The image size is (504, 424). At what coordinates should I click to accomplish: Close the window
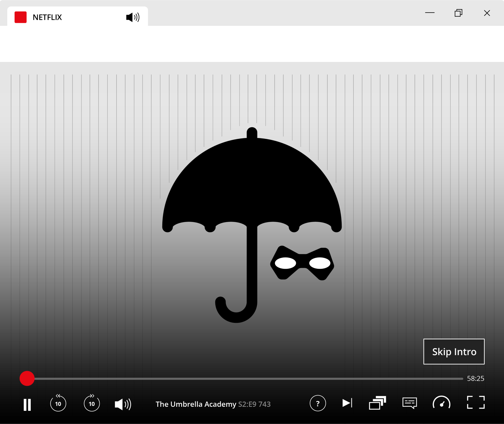pos(487,13)
